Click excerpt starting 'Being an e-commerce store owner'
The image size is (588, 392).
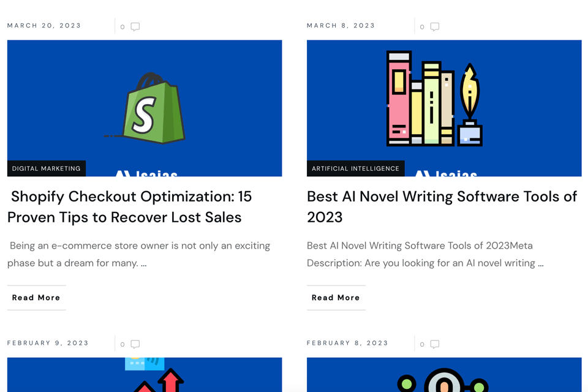coord(139,254)
